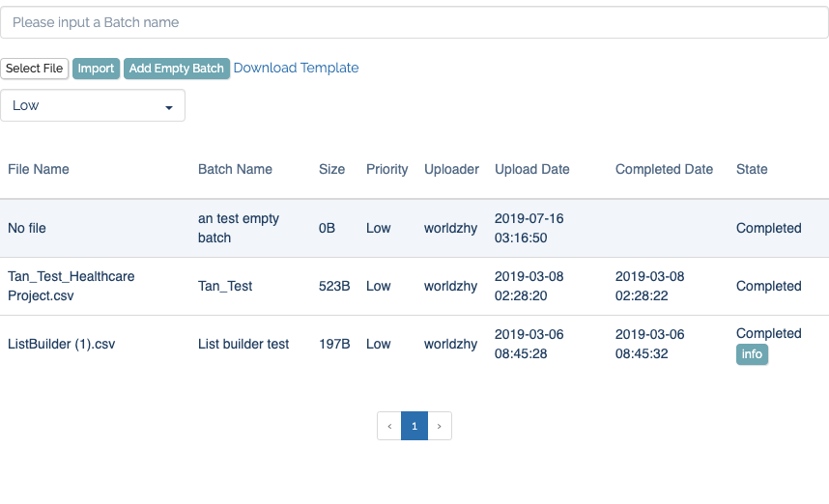Click the Batch Name column header

pos(235,169)
